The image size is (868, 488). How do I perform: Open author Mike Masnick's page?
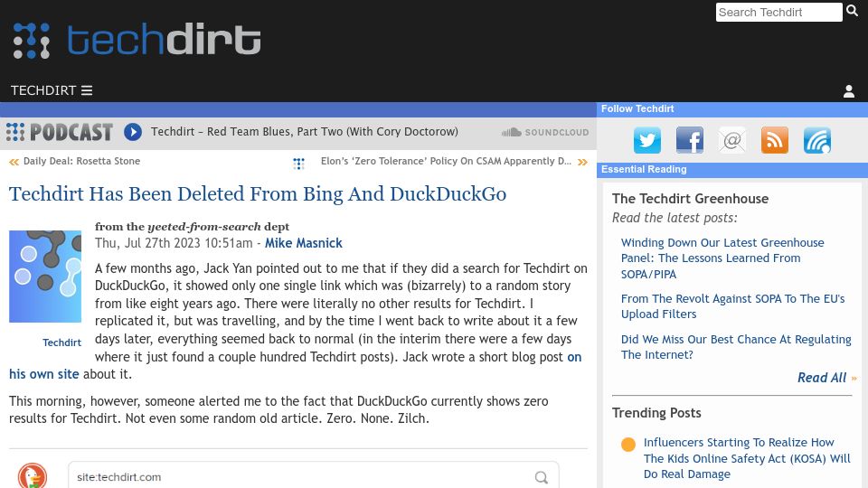coord(304,243)
